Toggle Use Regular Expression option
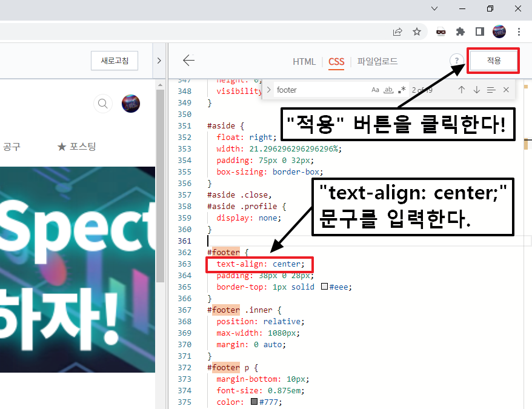532x409 pixels. coord(402,90)
